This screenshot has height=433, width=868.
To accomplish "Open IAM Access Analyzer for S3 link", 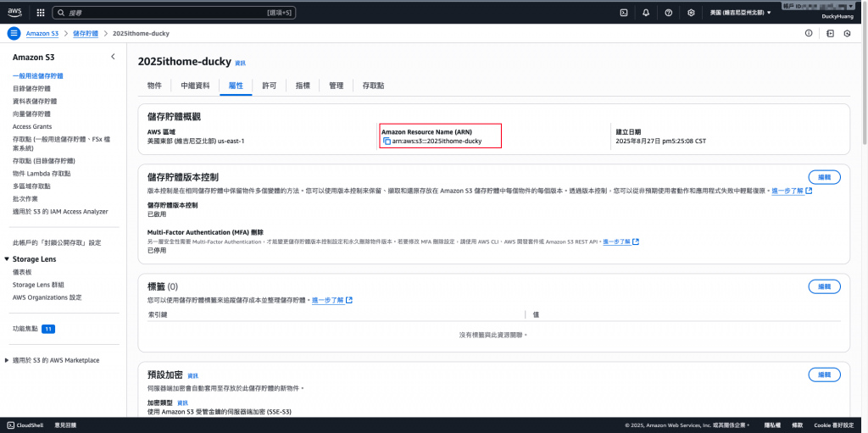I will tap(60, 212).
